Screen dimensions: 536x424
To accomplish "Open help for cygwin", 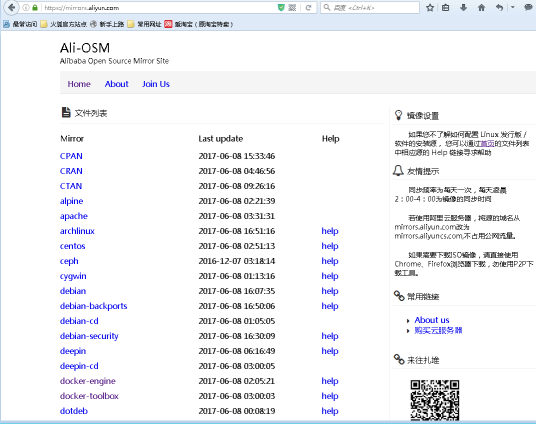I will [330, 276].
